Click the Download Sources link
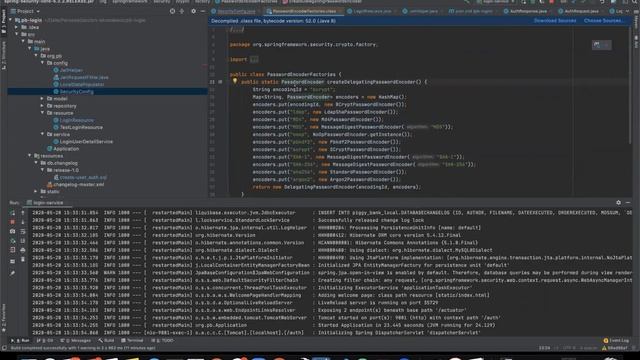 pyautogui.click(x=555, y=20)
